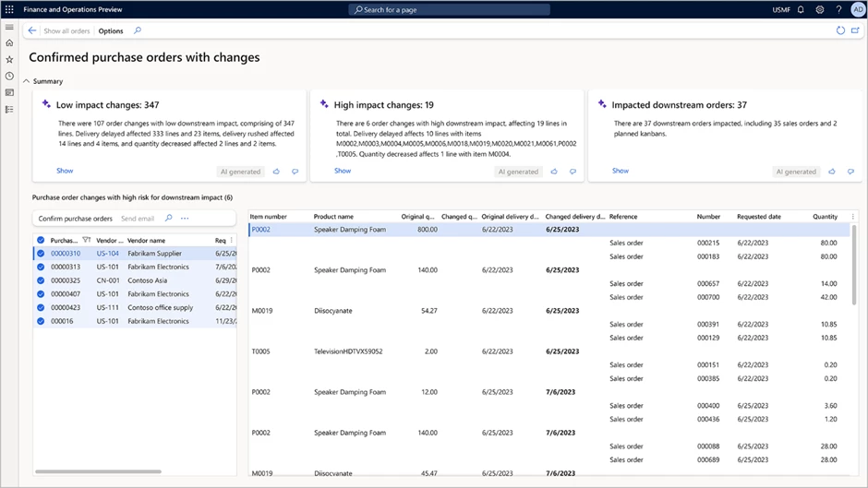Viewport: 868px width, 488px height.
Task: Click the Search for a page field
Action: pyautogui.click(x=450, y=10)
